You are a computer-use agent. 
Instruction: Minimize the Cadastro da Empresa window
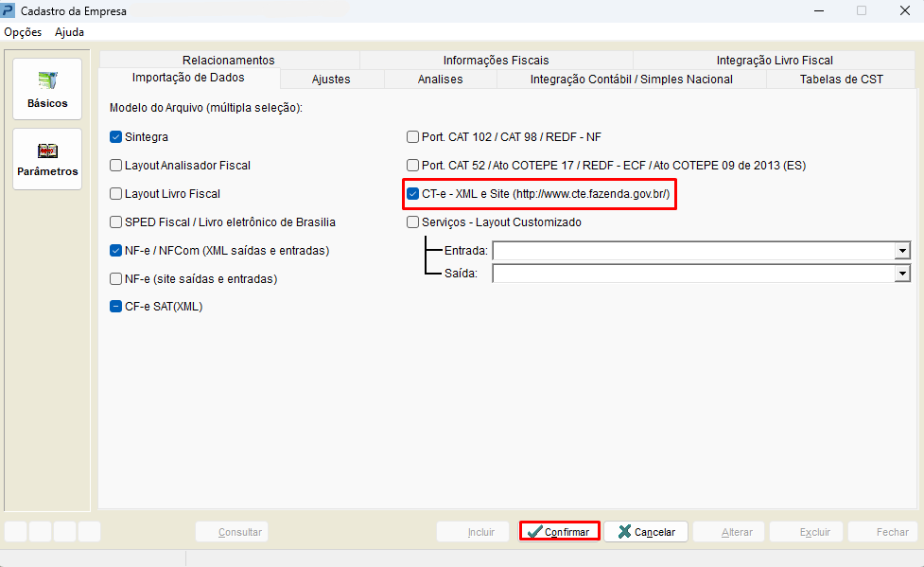(818, 10)
